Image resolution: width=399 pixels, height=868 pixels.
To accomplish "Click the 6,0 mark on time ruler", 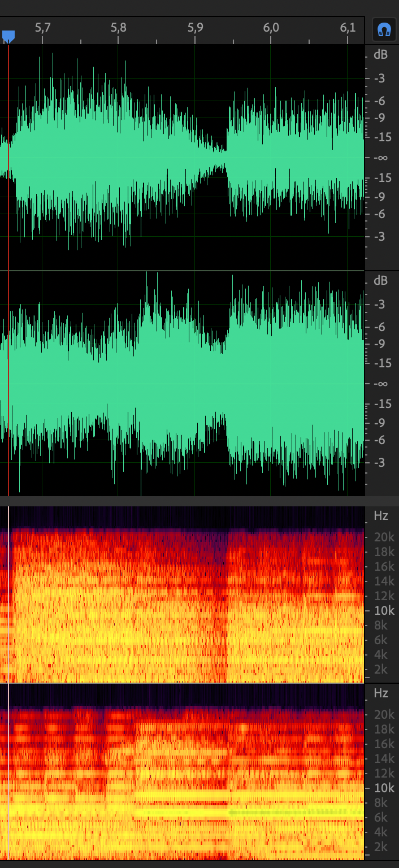I will pyautogui.click(x=271, y=28).
